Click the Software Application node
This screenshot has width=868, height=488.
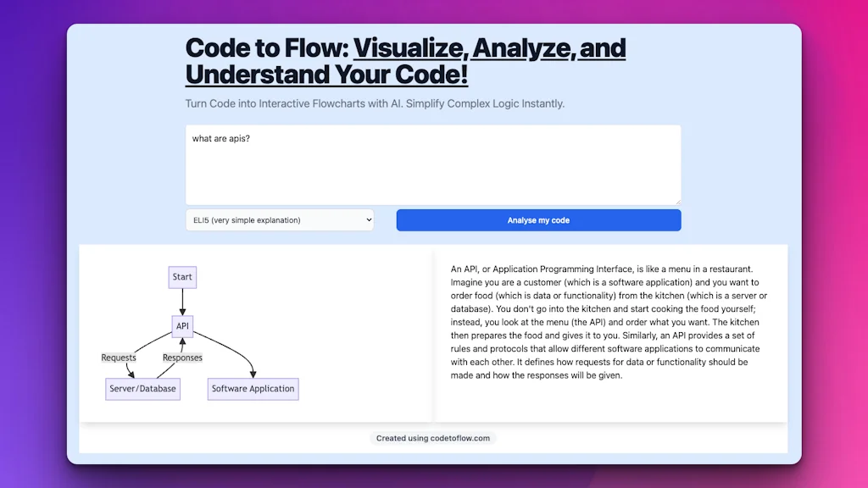(253, 389)
